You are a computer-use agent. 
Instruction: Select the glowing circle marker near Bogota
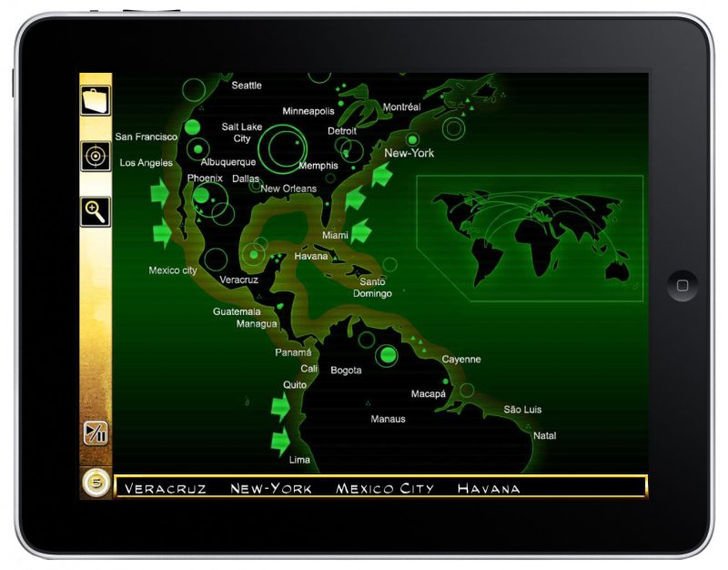click(x=388, y=357)
